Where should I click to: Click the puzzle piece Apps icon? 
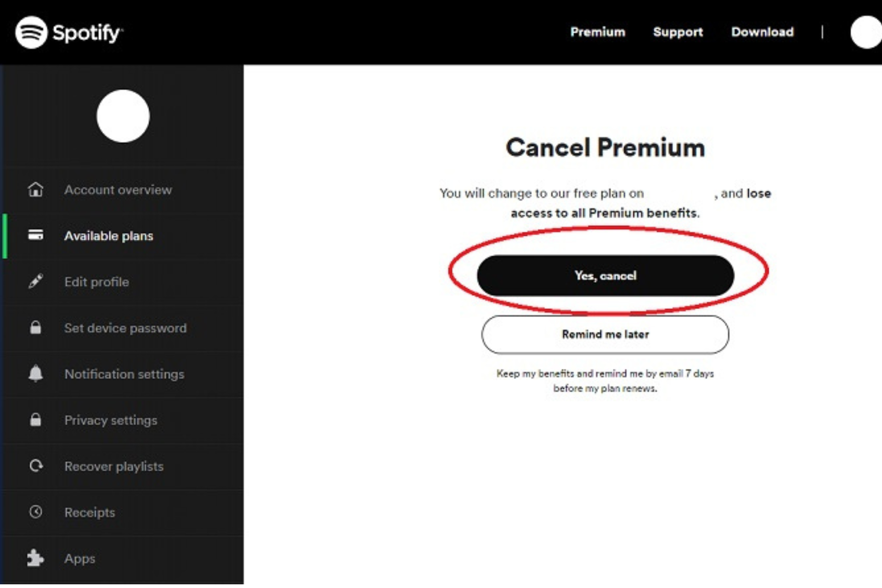point(36,558)
